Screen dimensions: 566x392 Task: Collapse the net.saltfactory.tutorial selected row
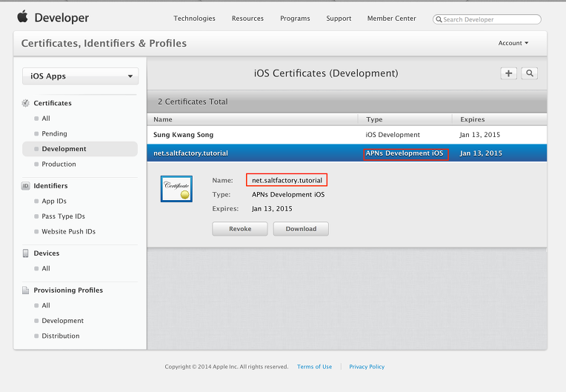coord(347,153)
